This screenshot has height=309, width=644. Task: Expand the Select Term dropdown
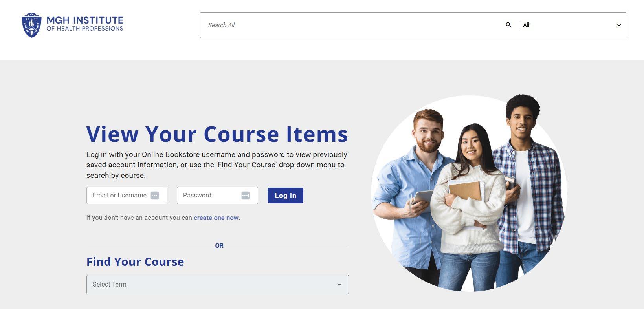217,285
